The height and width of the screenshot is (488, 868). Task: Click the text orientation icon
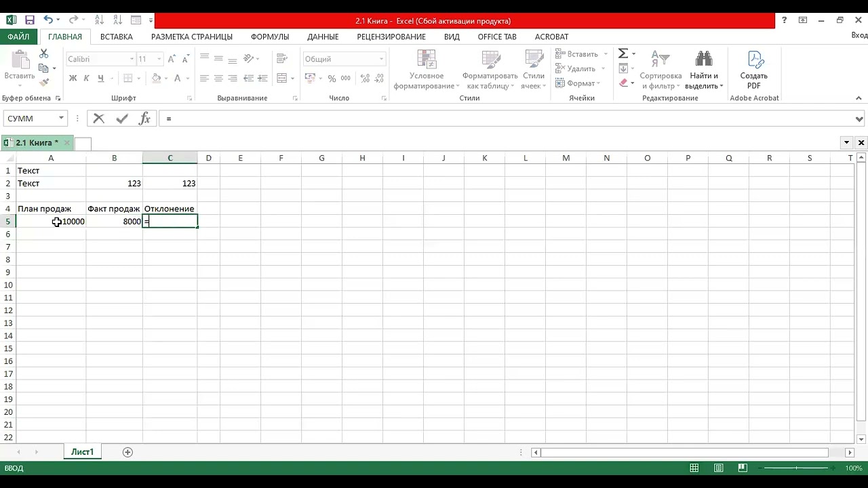click(x=248, y=58)
